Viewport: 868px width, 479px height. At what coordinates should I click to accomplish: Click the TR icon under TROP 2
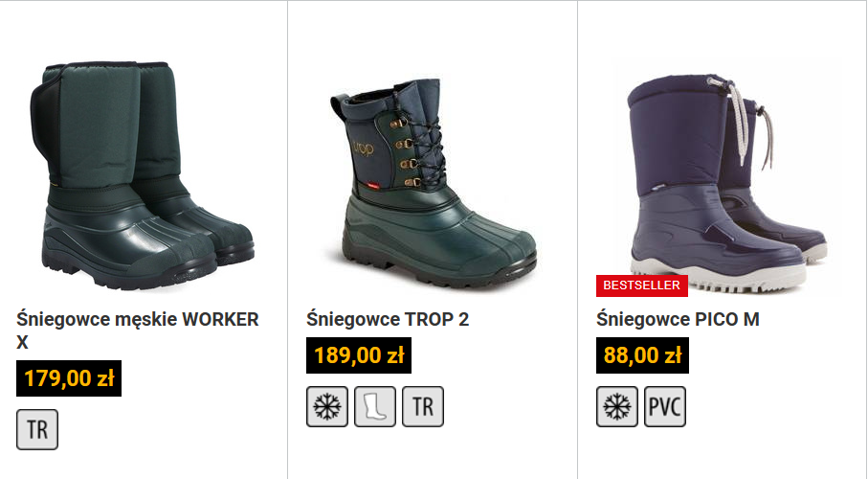click(423, 406)
